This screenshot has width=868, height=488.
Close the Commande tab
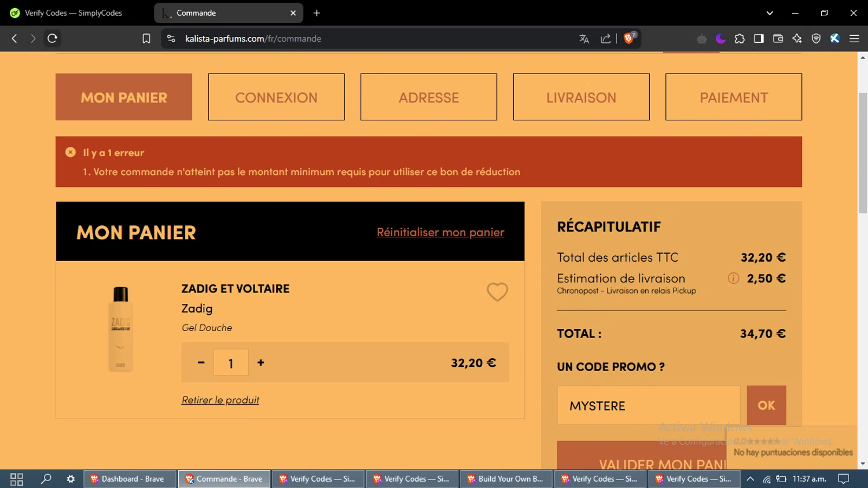click(x=293, y=13)
